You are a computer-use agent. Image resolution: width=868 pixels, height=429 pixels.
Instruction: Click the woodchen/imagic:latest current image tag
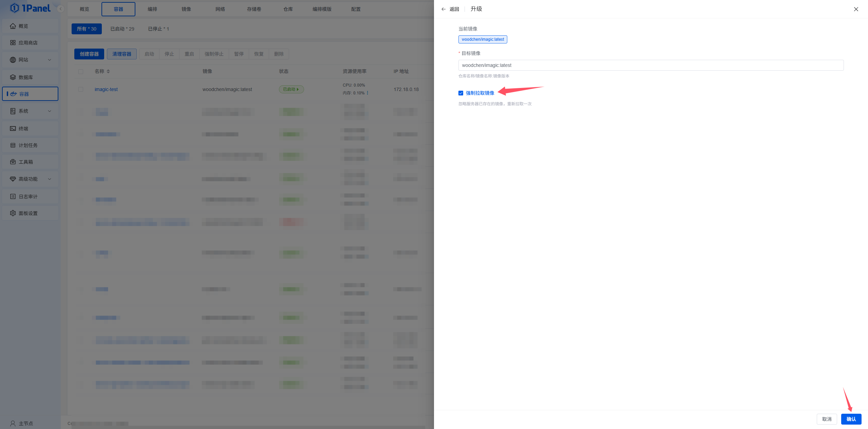click(x=483, y=39)
